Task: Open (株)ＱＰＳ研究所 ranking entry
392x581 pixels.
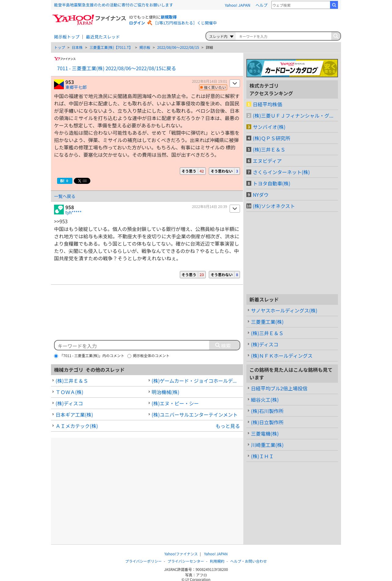Action: click(271, 138)
